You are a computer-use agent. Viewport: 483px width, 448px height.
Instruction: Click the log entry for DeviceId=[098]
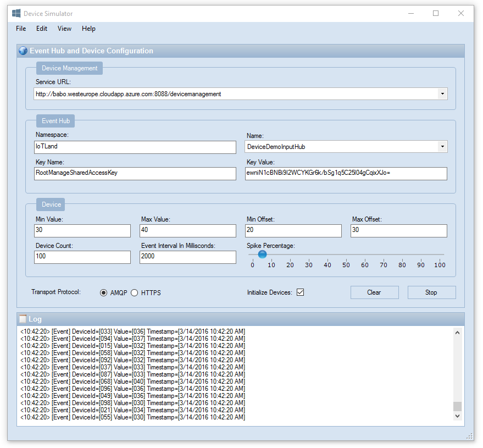coord(133,403)
